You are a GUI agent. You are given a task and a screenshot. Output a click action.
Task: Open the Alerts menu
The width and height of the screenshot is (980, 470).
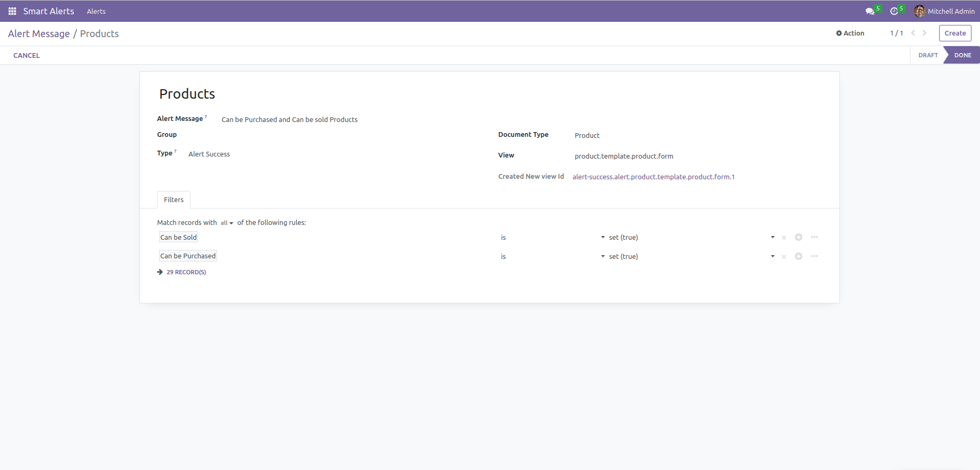tap(96, 11)
